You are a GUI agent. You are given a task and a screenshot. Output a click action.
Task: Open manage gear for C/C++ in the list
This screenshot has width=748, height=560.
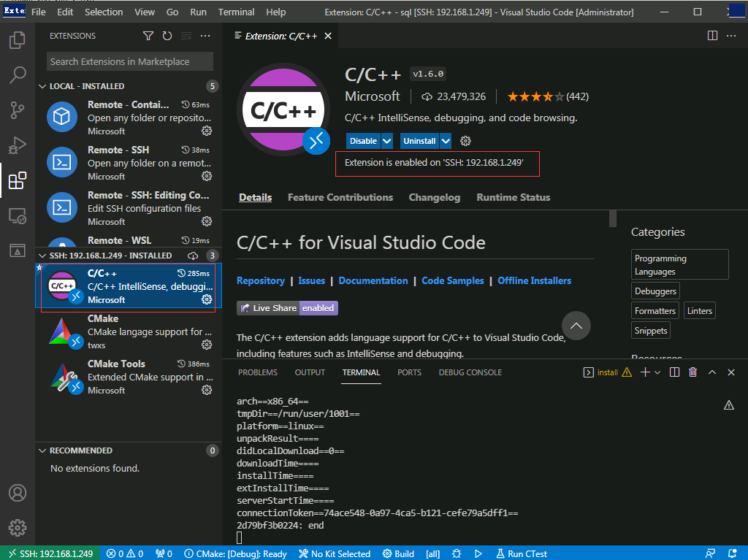point(207,299)
